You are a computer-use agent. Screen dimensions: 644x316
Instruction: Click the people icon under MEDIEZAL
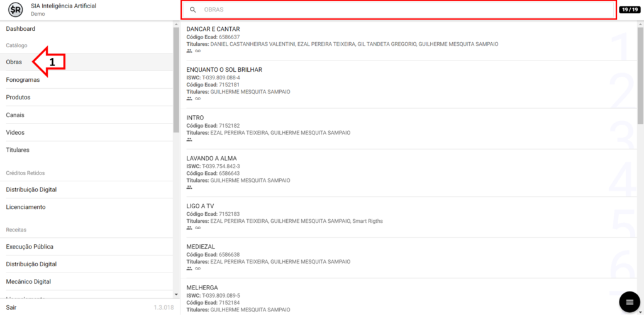[189, 269]
